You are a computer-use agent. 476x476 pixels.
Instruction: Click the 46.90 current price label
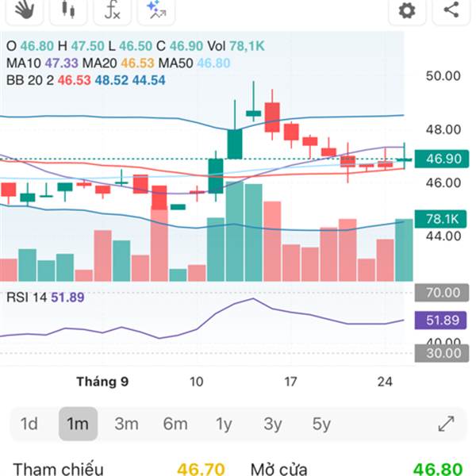[x=442, y=159]
